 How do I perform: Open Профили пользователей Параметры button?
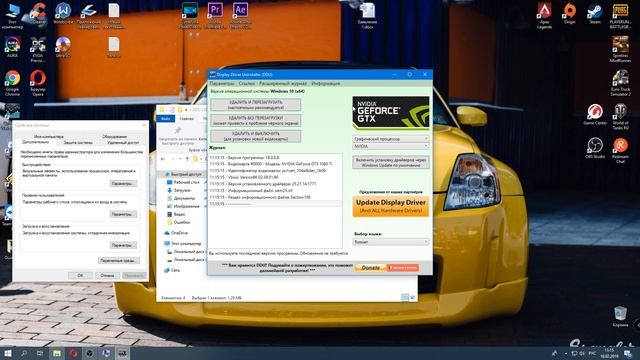click(x=123, y=214)
